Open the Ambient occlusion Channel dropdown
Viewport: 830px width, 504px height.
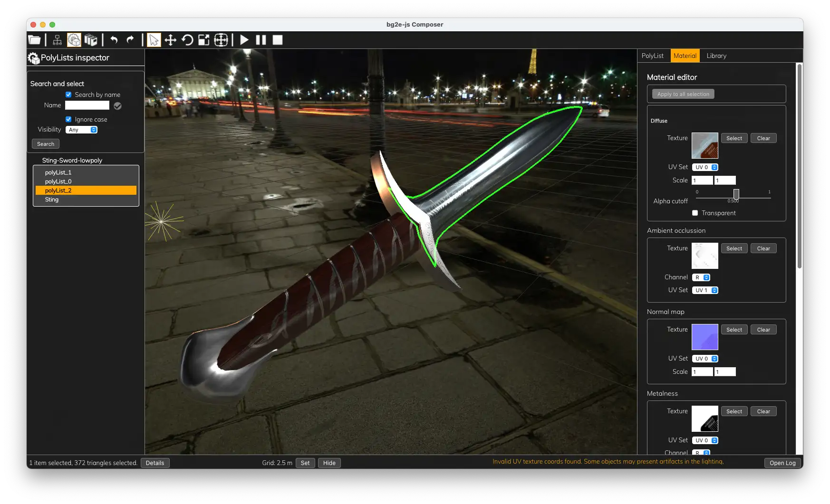coord(701,277)
